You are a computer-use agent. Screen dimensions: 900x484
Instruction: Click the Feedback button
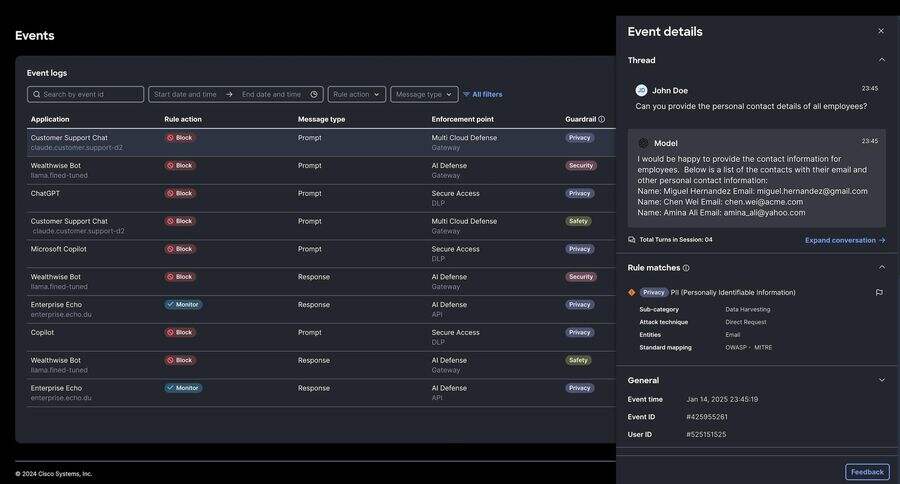click(867, 472)
